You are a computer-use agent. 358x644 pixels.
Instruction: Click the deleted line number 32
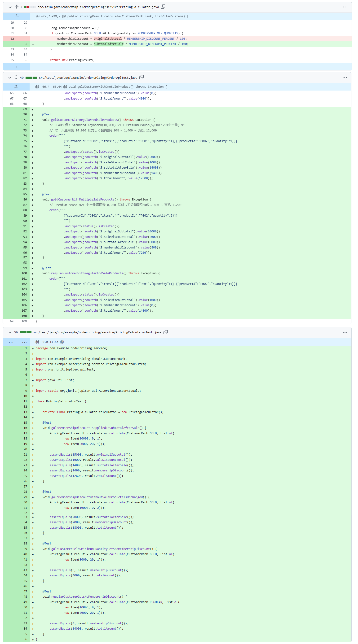tap(12, 39)
